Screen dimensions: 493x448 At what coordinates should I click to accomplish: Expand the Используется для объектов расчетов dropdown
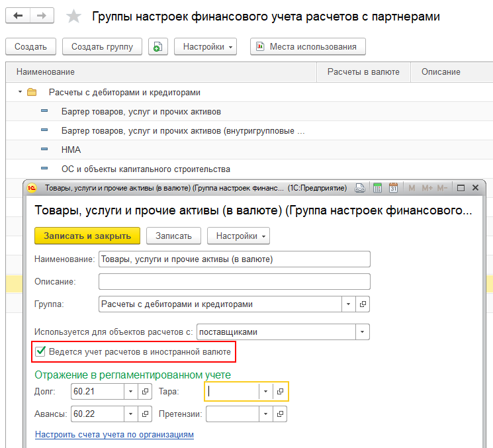click(x=362, y=332)
